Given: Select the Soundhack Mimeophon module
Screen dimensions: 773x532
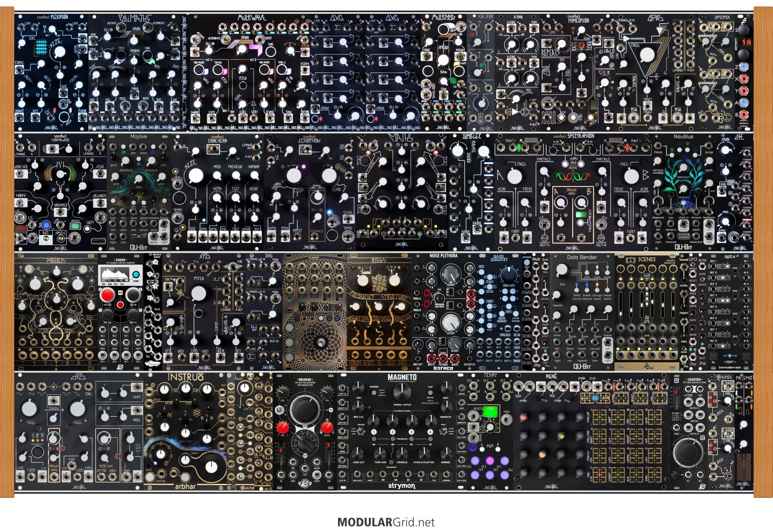Looking at the screenshot, I should click(578, 73).
